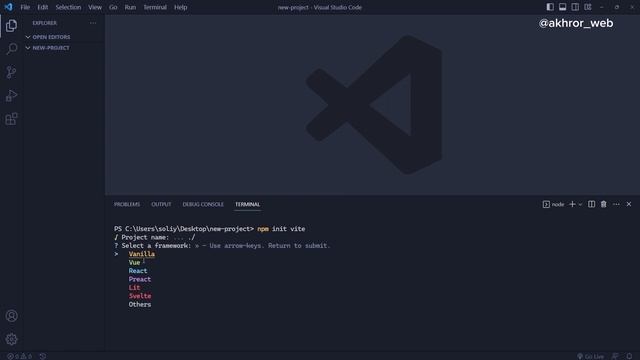This screenshot has height=360, width=640.
Task: Select the Terminal tab
Action: click(247, 204)
